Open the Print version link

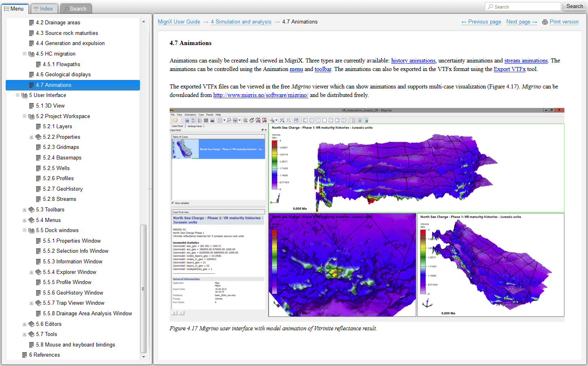564,22
